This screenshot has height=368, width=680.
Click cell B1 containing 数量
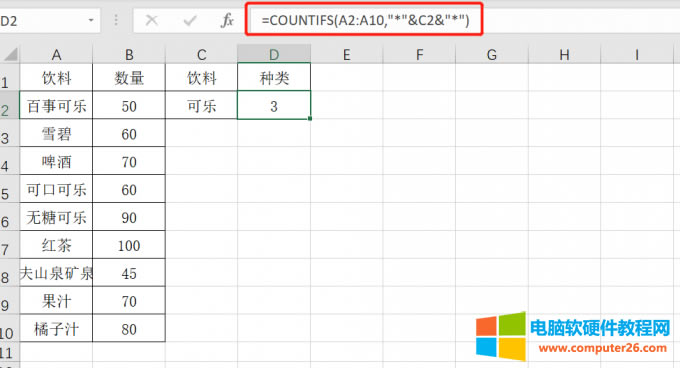[x=129, y=78]
